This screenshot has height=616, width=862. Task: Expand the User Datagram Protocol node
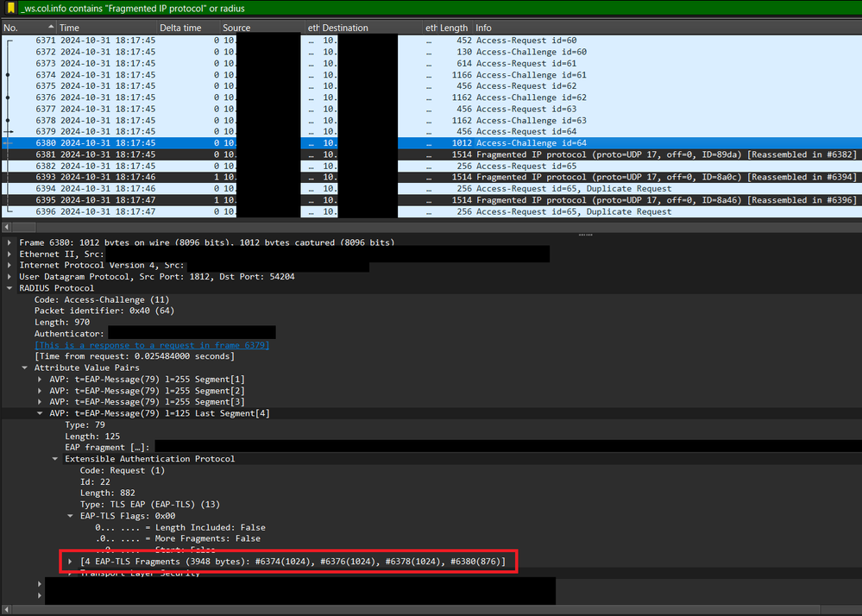coord(9,277)
